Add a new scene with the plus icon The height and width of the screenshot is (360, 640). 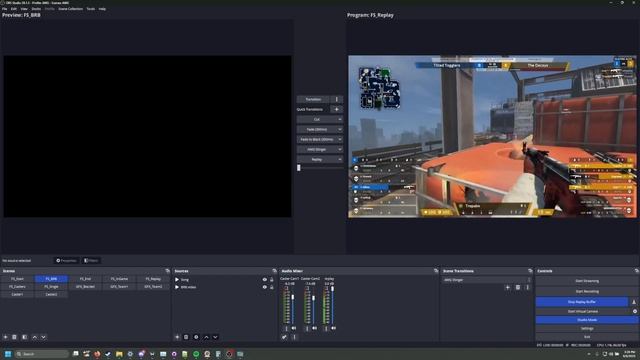pos(5,337)
